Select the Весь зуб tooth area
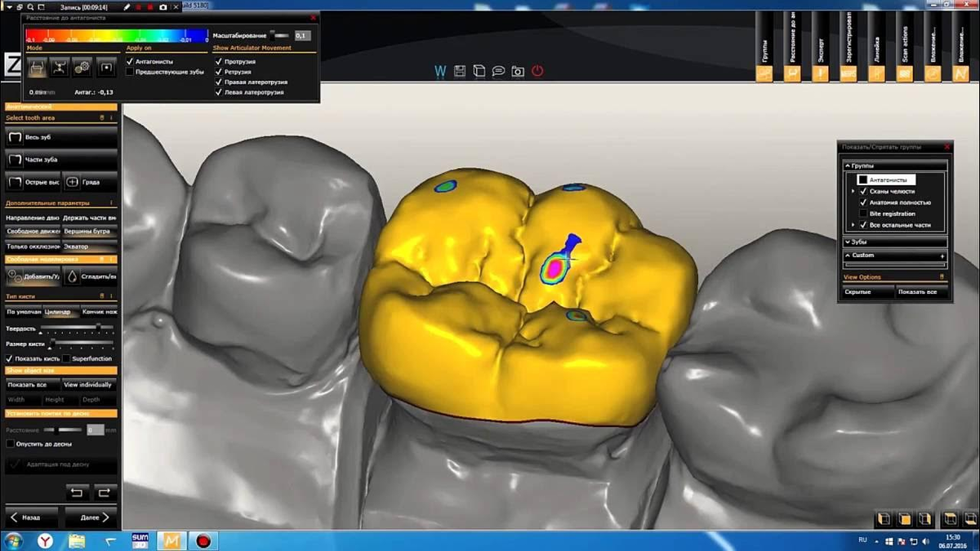Screen dimensions: 980x551 (62, 137)
